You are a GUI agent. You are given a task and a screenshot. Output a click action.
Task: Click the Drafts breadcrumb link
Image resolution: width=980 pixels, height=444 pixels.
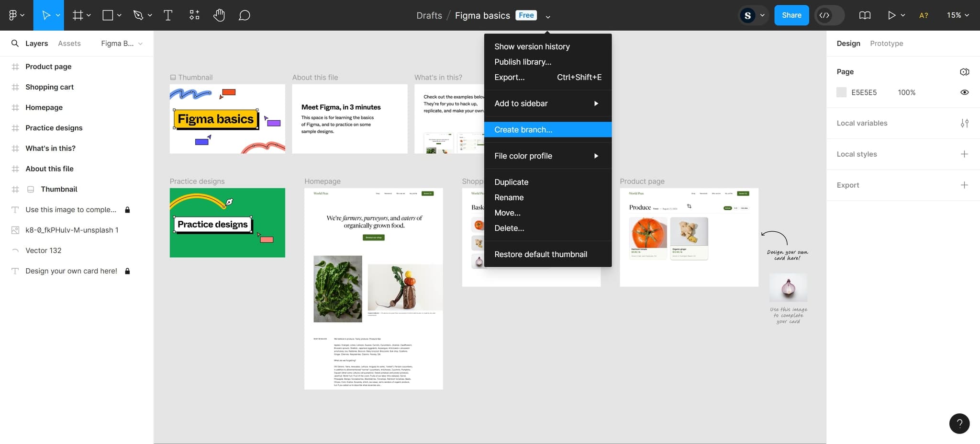[429, 15]
